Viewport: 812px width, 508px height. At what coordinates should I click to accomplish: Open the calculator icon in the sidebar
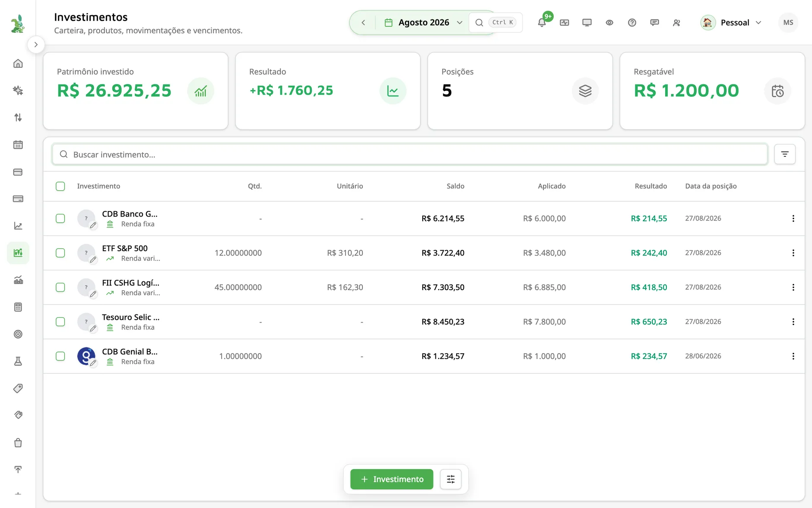point(18,307)
